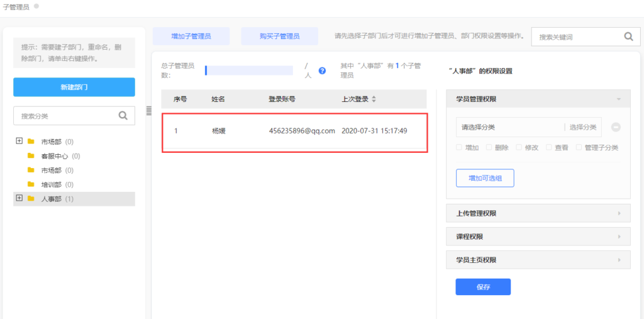Sort by the 上次登录 column arrows
The image size is (644, 319).
point(374,99)
